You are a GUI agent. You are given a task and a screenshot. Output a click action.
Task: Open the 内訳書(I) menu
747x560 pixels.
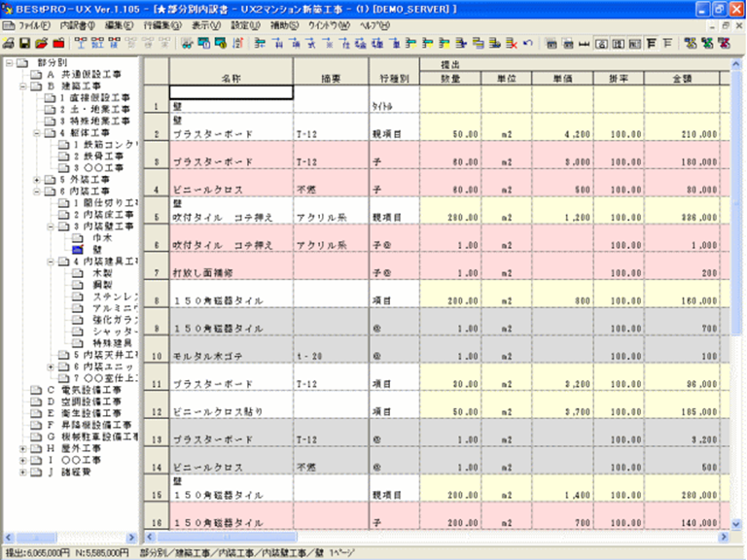click(x=78, y=25)
